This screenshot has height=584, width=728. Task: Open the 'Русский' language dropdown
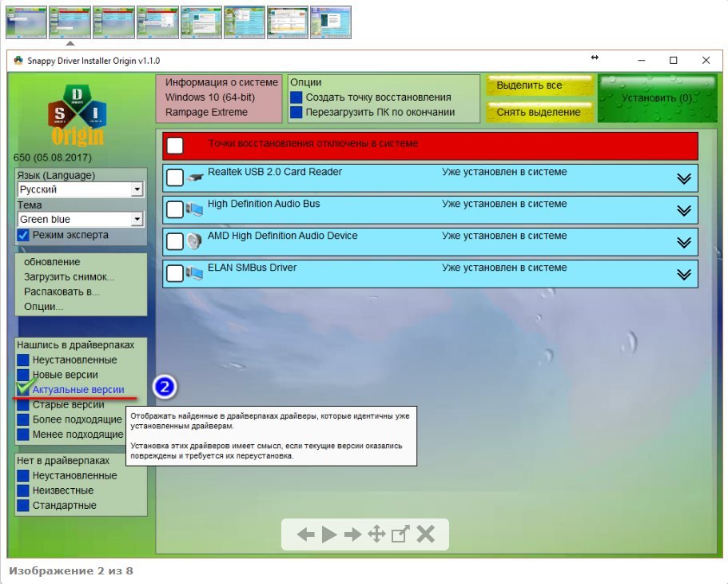(137, 190)
